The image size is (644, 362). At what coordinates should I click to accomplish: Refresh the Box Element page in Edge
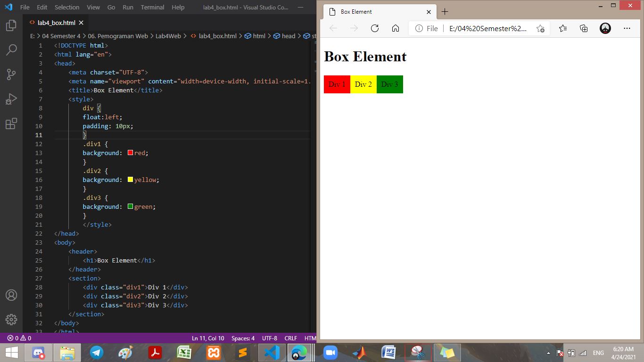pos(375,28)
